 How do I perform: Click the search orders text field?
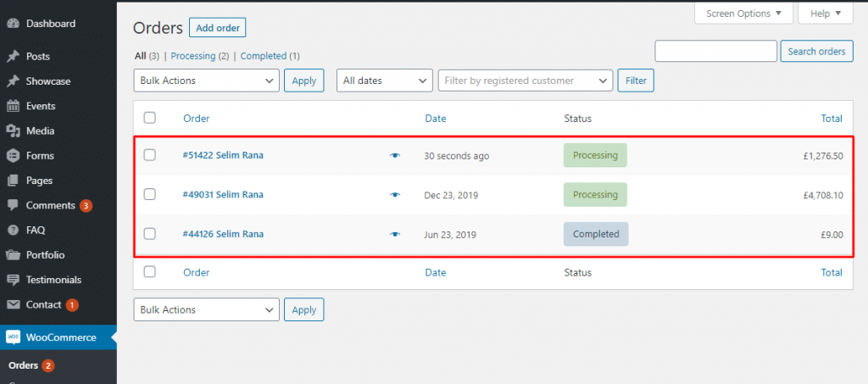pos(715,52)
